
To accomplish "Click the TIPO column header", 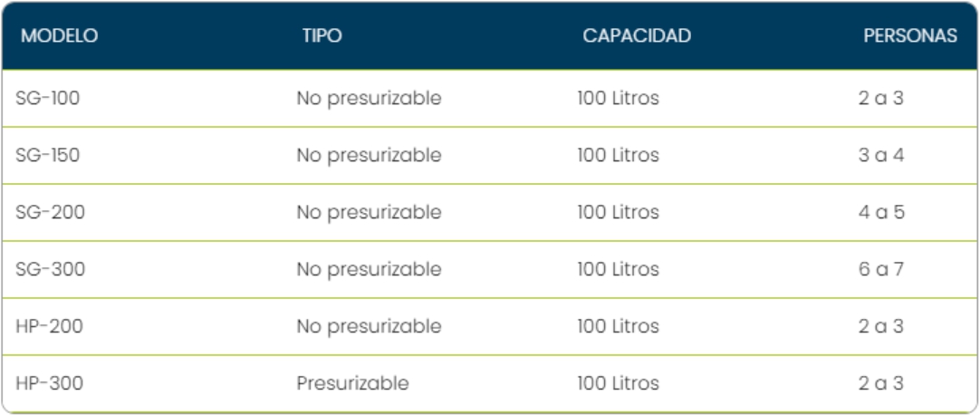I will tap(322, 36).
